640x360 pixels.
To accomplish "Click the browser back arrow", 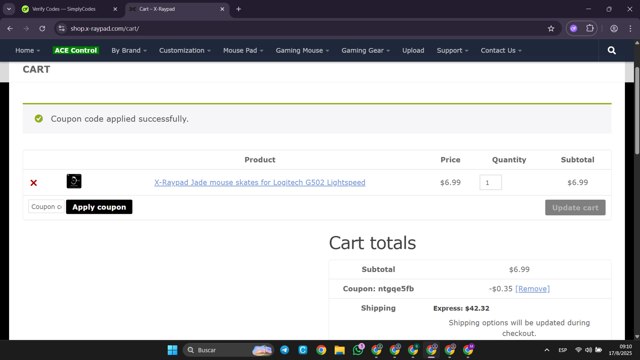I will point(10,29).
